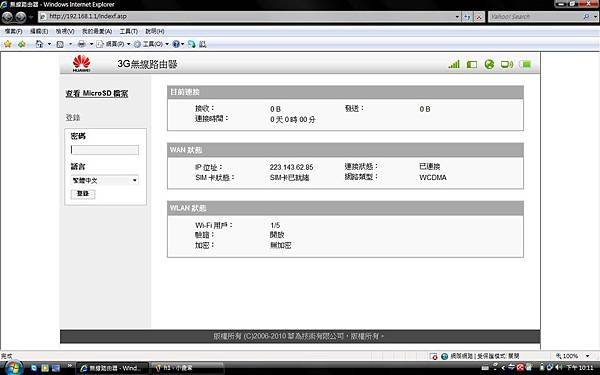Expand the Home button dropdown arrow
Viewport: 600px width, 375px height.
49,44
